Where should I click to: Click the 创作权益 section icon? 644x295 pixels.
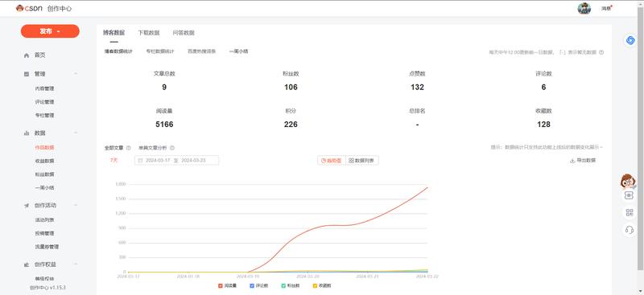click(x=27, y=264)
